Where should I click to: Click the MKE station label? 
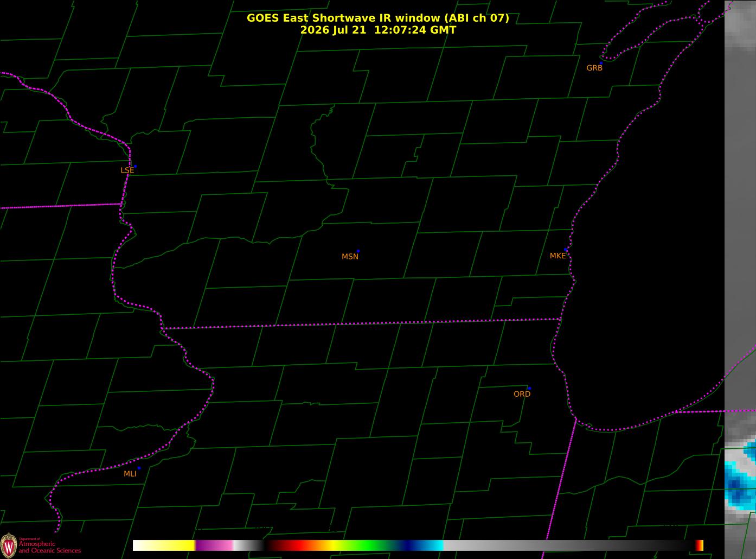point(558,256)
